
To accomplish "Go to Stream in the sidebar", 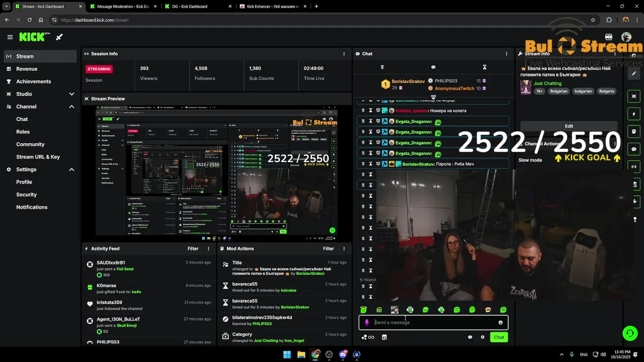I will 40,56.
